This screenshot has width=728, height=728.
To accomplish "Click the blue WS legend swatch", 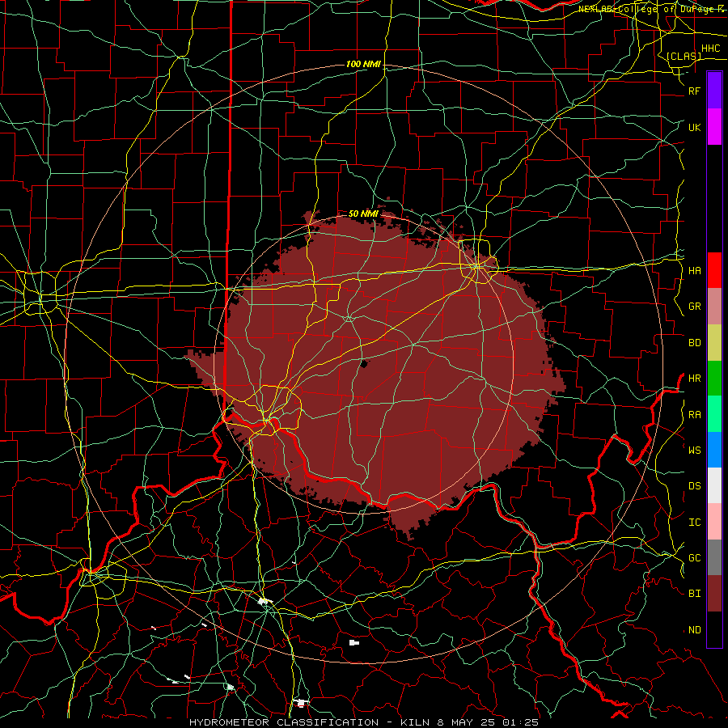I will point(714,450).
